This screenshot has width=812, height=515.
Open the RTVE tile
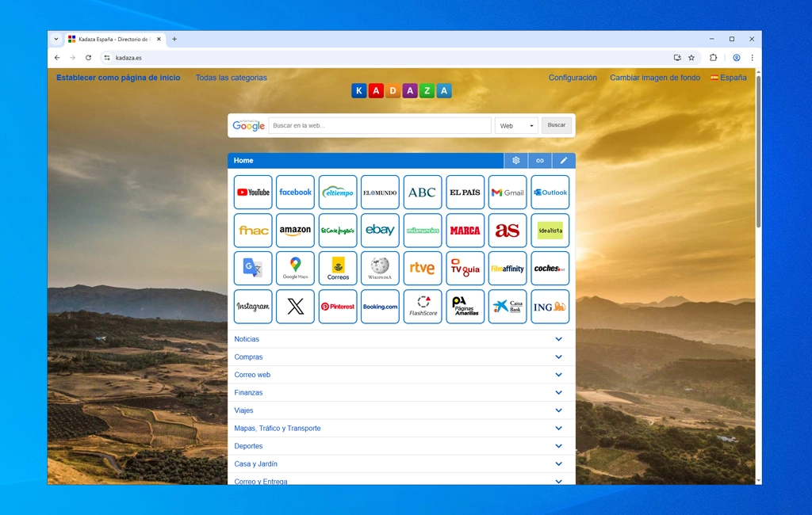tap(423, 268)
